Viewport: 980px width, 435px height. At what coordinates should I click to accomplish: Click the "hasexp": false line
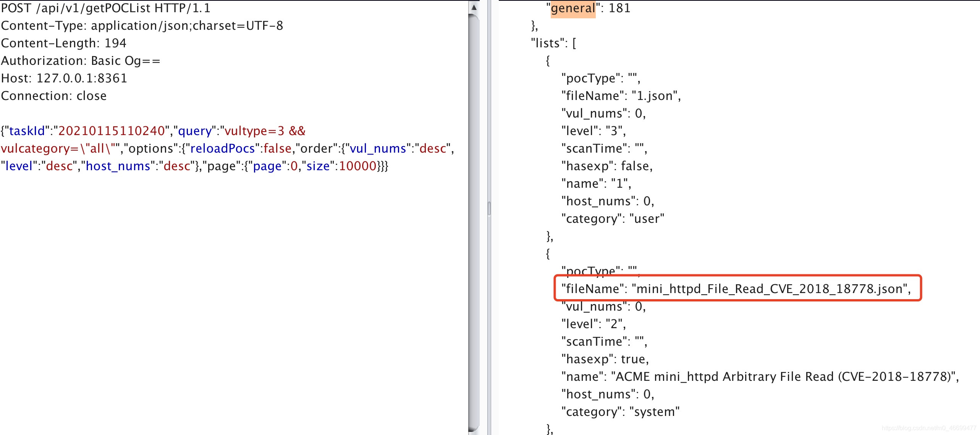(607, 166)
